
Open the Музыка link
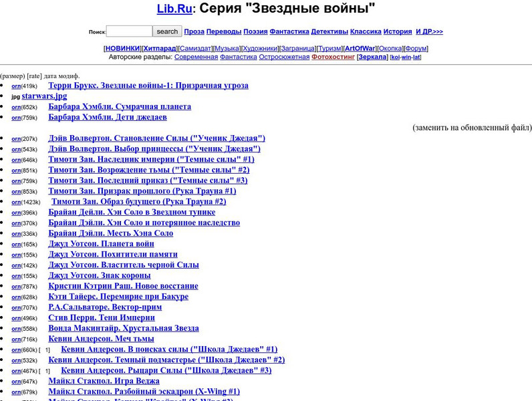(227, 49)
